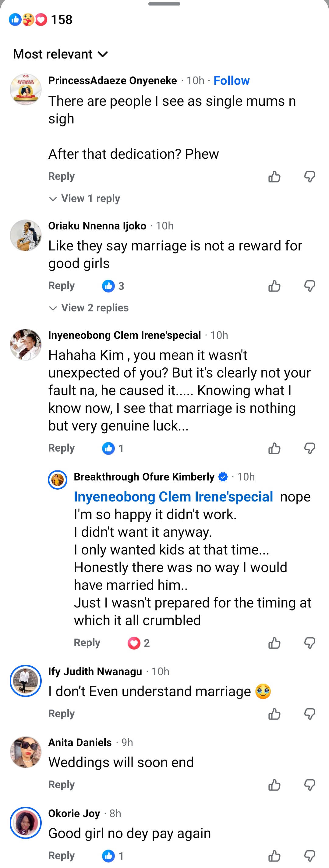
Task: Like PrincessAdaeze Onyeneke's comment
Action: pos(274,177)
